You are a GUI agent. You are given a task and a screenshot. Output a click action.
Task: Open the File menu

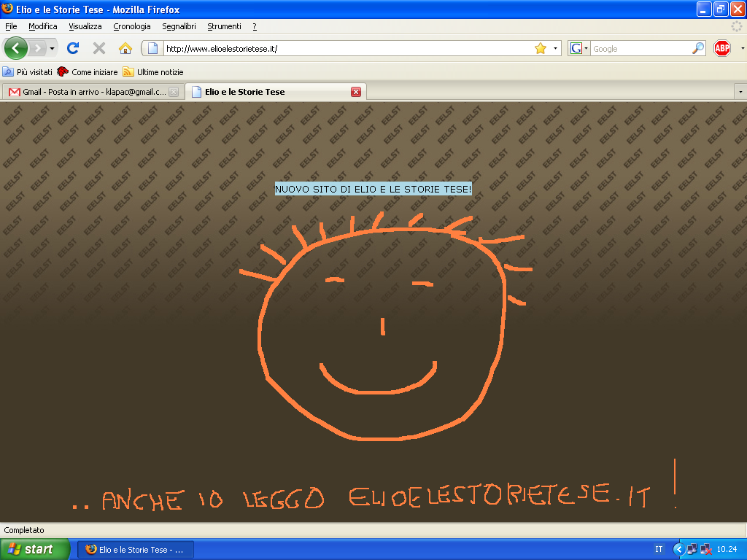coord(11,26)
